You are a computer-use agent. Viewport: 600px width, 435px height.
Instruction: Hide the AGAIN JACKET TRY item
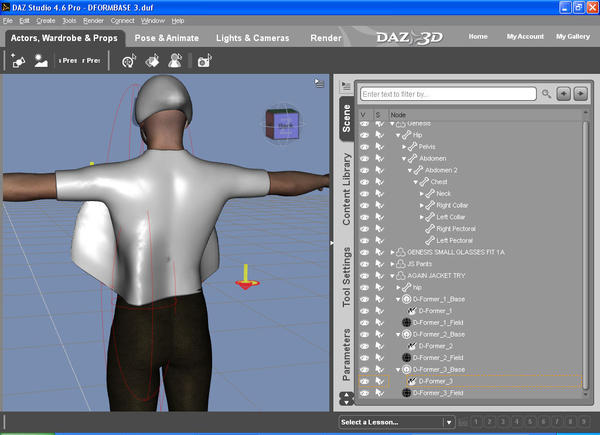[365, 276]
